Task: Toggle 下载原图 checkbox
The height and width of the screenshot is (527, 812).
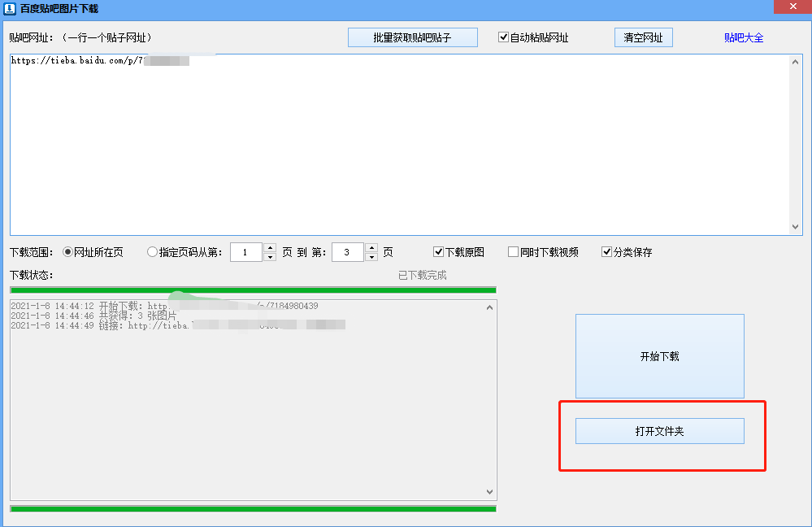Action: click(x=439, y=252)
